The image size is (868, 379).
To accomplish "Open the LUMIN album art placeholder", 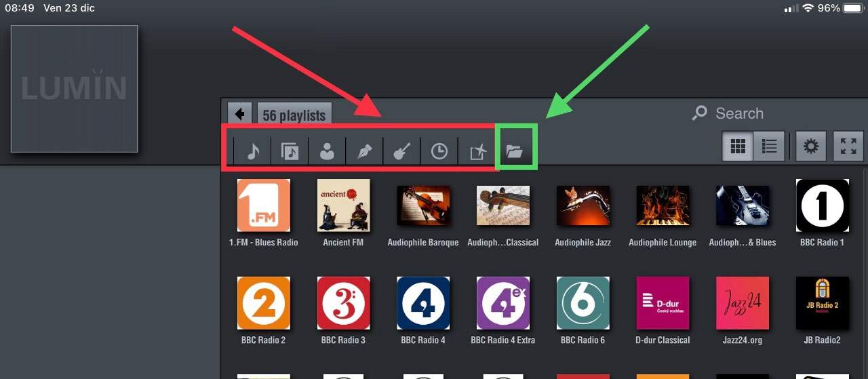I will click(75, 89).
